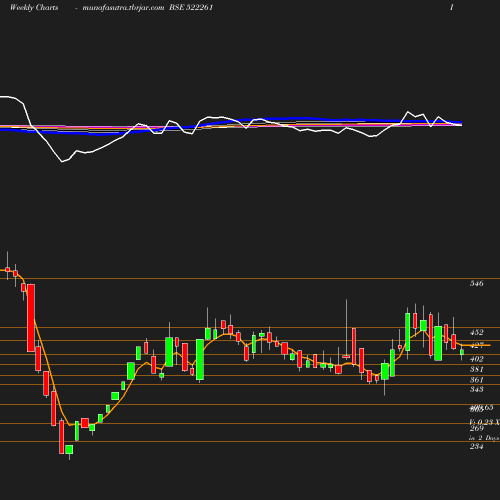The height and width of the screenshot is (500, 500).
Task: Click the 234 price level label
Action: click(476, 446)
